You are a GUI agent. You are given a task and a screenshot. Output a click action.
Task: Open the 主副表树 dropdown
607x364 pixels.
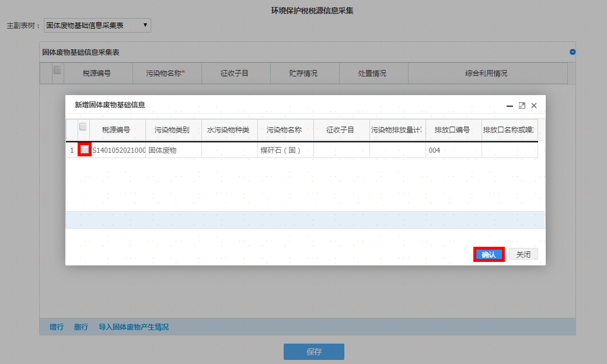(x=97, y=26)
